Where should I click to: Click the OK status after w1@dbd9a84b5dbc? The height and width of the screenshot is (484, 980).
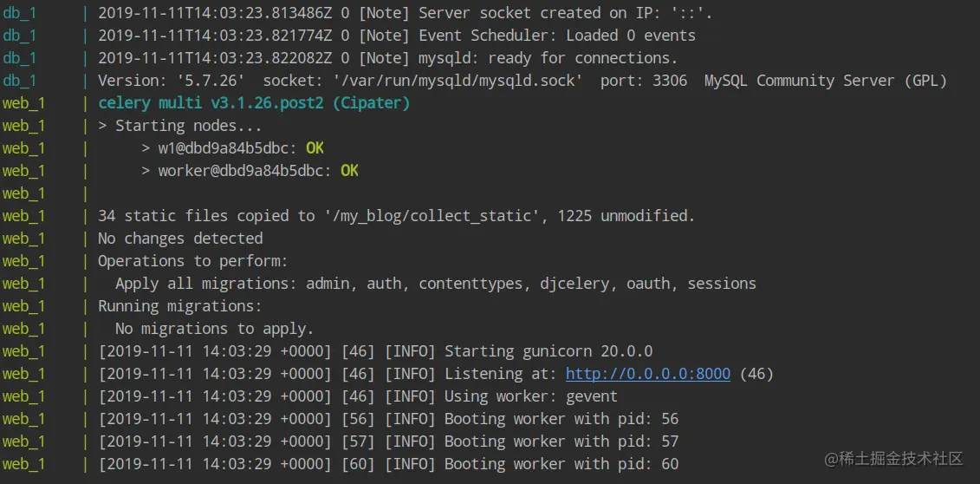click(x=315, y=148)
